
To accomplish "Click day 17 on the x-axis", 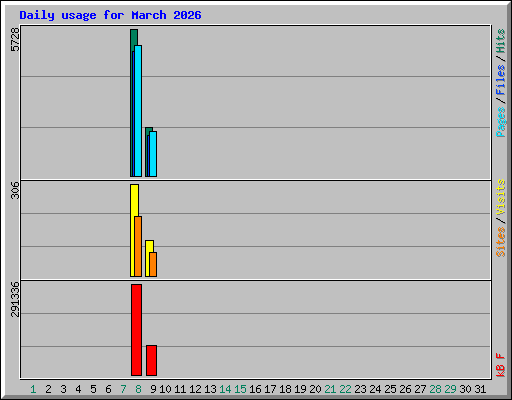I will pyautogui.click(x=270, y=389).
